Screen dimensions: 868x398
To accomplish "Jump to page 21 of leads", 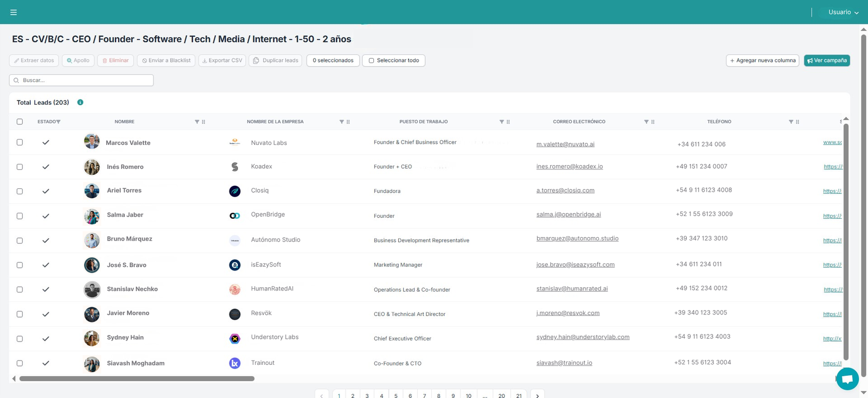I will 519,396.
